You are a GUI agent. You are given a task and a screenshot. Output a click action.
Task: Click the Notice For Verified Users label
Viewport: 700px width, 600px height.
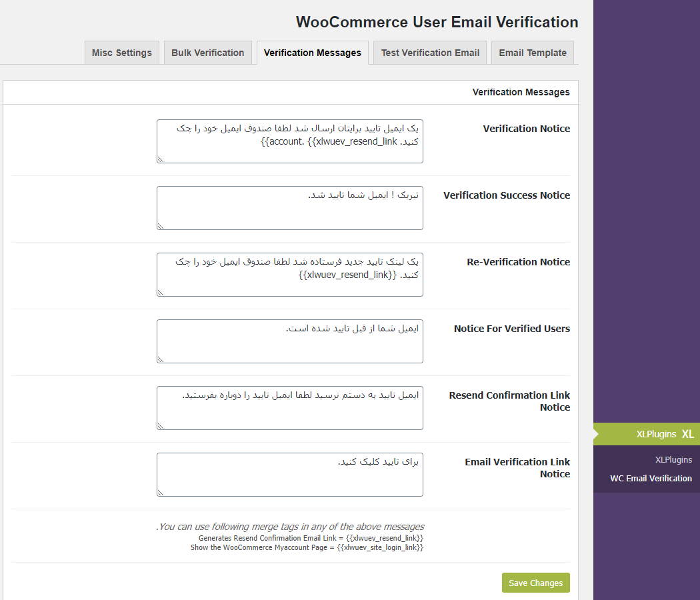click(512, 329)
